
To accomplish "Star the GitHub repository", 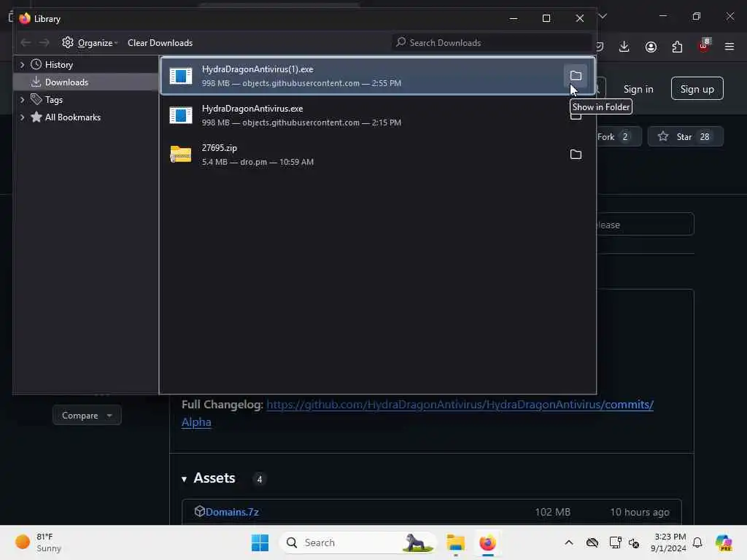I will pos(685,136).
